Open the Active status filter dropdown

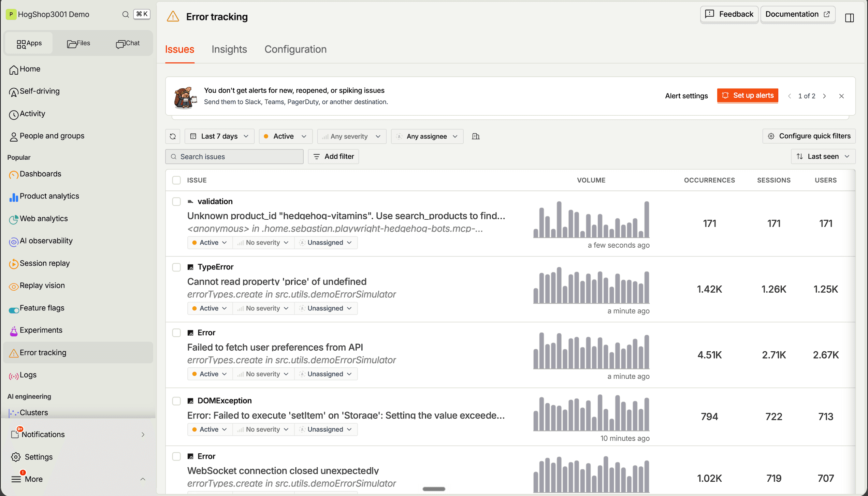(x=286, y=136)
